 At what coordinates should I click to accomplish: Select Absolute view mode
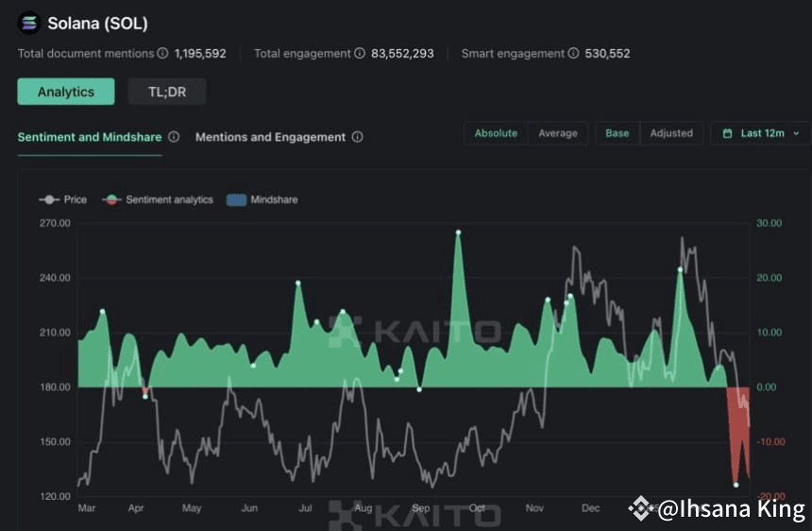496,133
